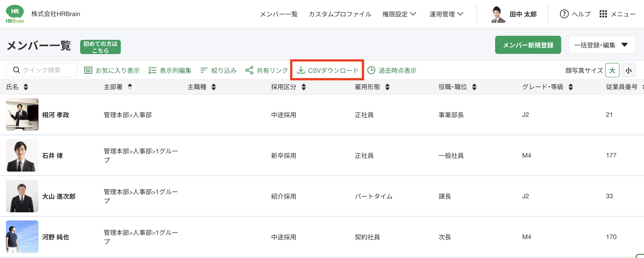Click the HRBrain logo icon
The width and height of the screenshot is (644, 258).
click(15, 14)
